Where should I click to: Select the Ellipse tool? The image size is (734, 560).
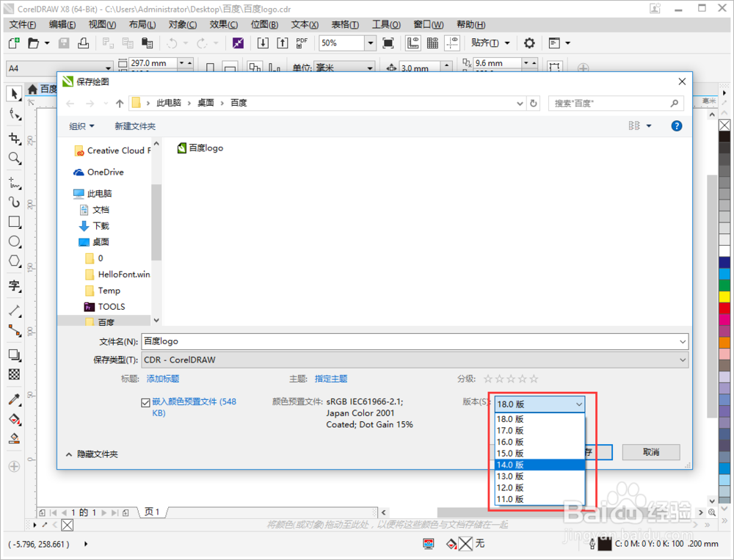coord(14,241)
